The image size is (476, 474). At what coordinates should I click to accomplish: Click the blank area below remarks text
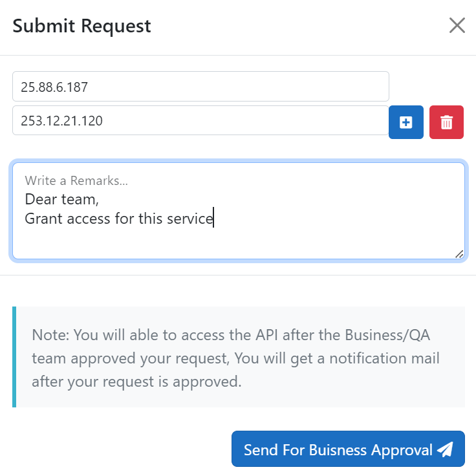238,242
